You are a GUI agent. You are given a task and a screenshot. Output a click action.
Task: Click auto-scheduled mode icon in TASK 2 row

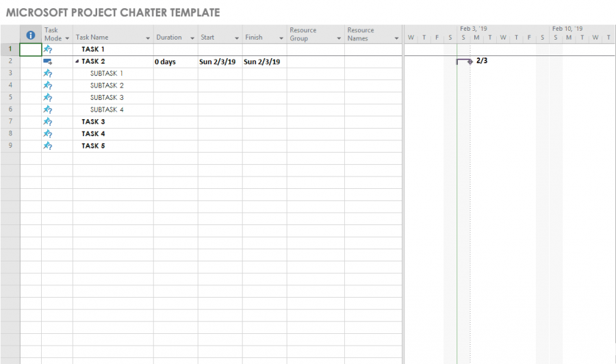[x=47, y=62]
